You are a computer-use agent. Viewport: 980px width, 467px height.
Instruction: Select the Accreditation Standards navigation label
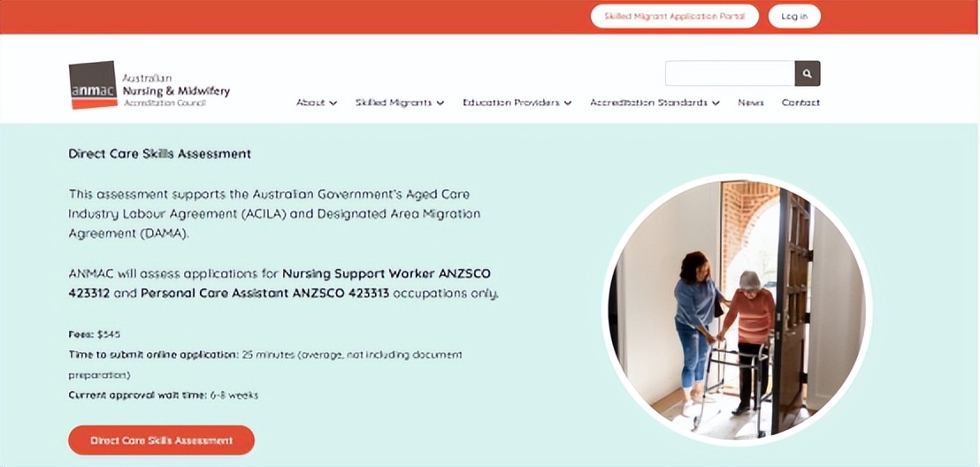tap(648, 103)
